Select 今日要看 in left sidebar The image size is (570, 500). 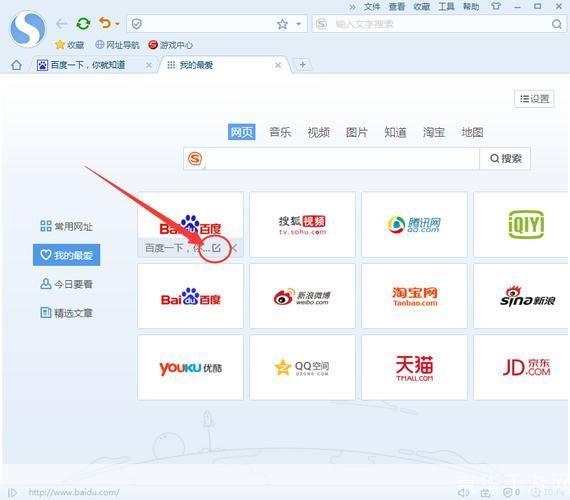67,284
